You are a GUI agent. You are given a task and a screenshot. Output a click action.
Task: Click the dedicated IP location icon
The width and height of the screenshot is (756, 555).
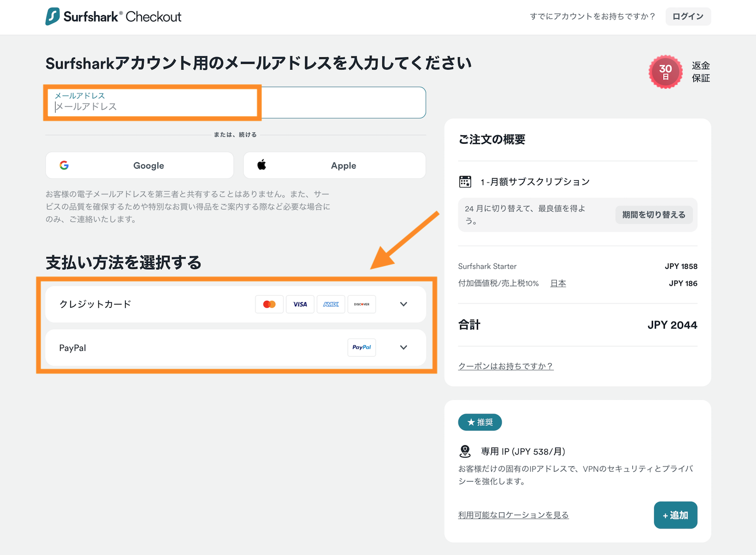[x=465, y=451]
